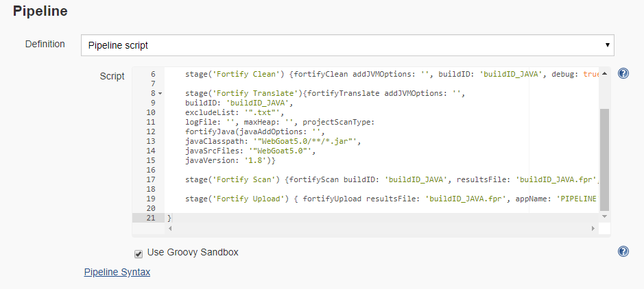Click the script editor scroll down arrow
The height and width of the screenshot is (289, 644).
pos(604,216)
